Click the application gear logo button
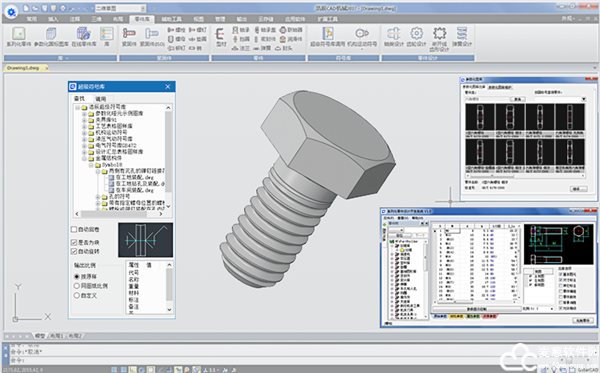The width and height of the screenshot is (600, 373). 11,12
